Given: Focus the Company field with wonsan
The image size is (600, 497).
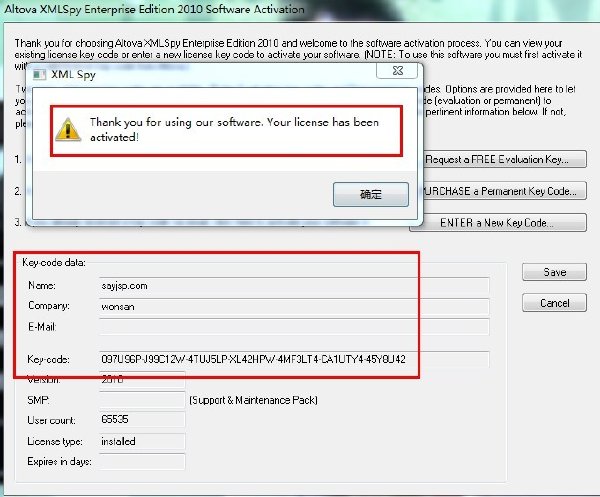Looking at the screenshot, I should point(294,306).
